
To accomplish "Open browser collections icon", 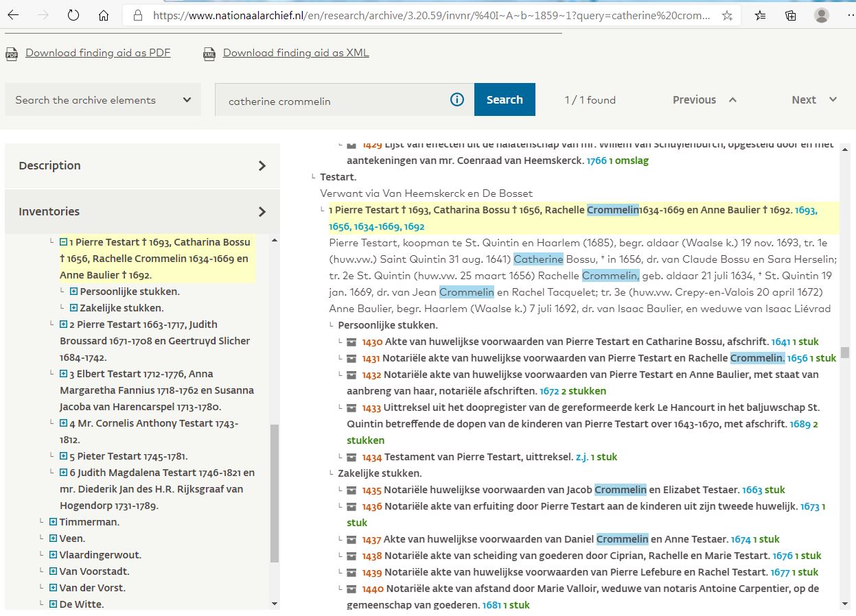I will tap(790, 15).
